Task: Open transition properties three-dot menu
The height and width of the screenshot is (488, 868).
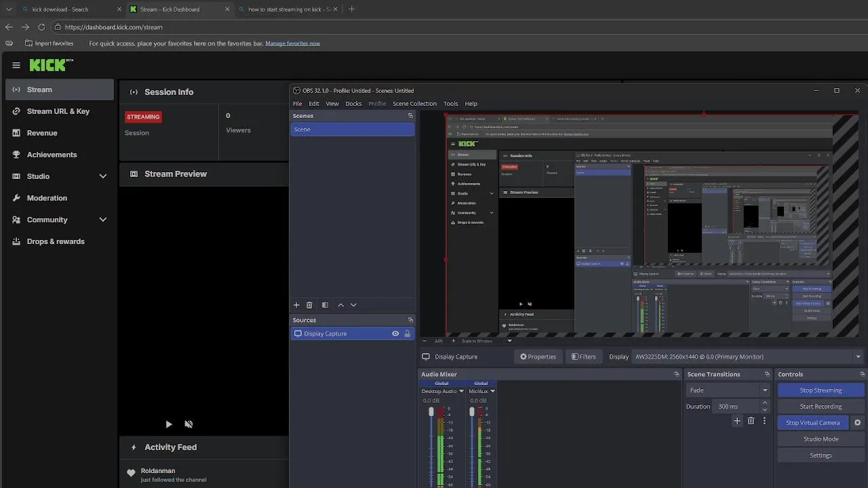Action: [764, 421]
